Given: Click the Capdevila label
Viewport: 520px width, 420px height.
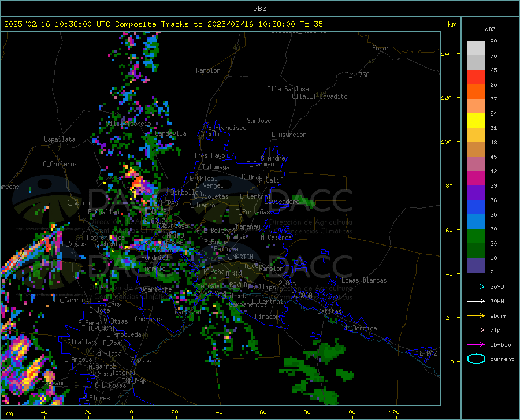Looking at the screenshot, I should pos(170,133).
